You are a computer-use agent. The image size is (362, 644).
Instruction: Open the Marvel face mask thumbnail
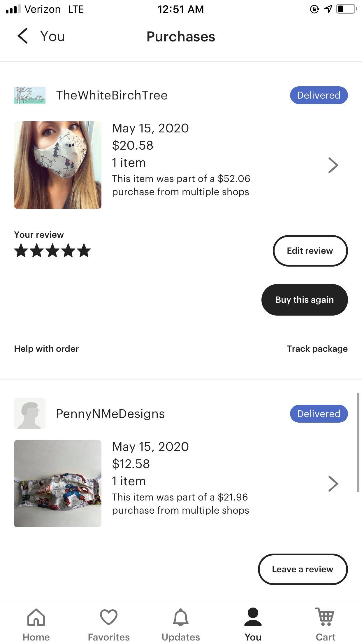(58, 484)
